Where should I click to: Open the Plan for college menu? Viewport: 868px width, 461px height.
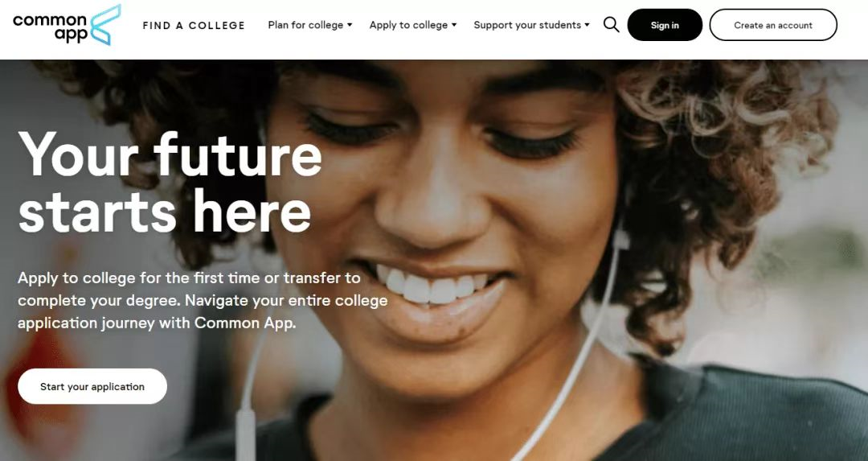(310, 25)
